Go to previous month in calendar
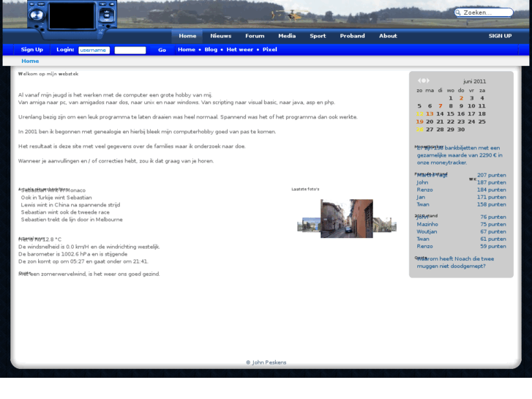The width and height of the screenshot is (532, 399). tap(419, 81)
